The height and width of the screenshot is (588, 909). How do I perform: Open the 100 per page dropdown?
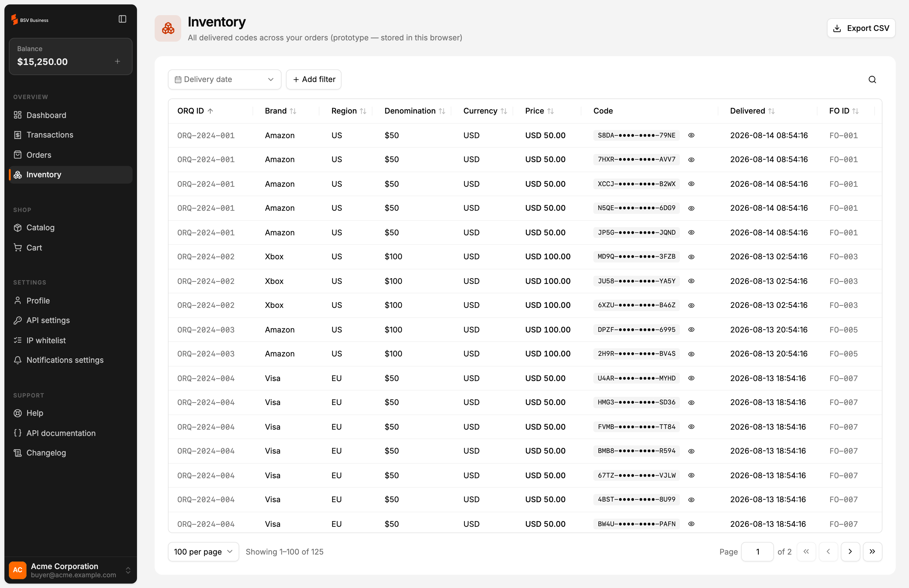point(204,552)
